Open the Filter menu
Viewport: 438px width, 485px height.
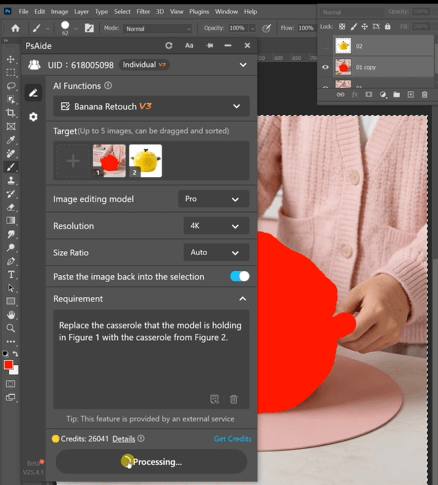point(143,12)
